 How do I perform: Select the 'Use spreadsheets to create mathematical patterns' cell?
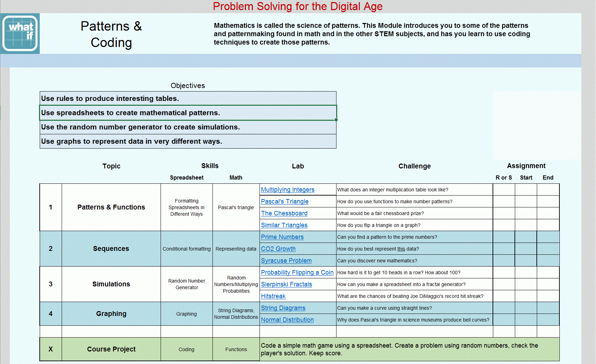click(x=188, y=113)
